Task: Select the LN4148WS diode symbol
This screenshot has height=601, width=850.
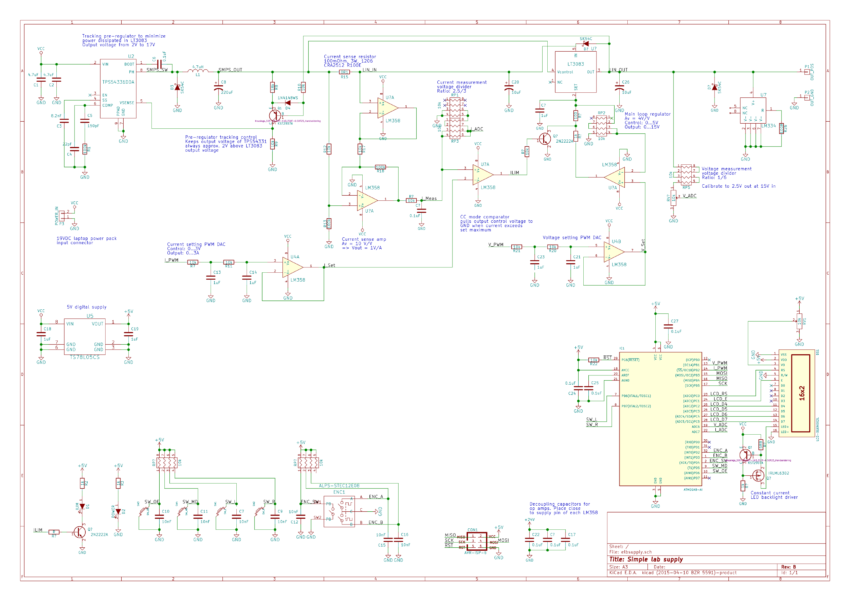Action: point(288,101)
